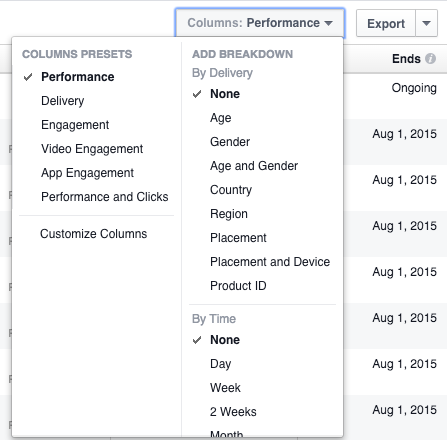The height and width of the screenshot is (440, 447).
Task: Break down by Week
Action: (x=225, y=388)
